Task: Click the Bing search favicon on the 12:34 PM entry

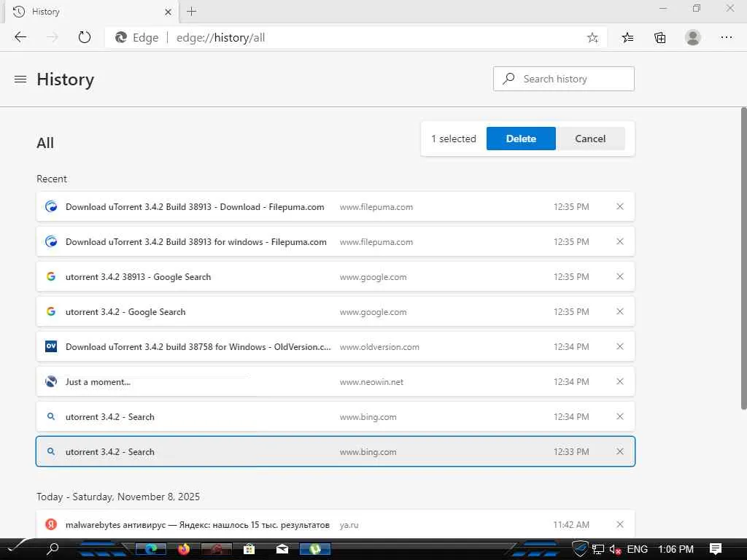Action: click(51, 416)
